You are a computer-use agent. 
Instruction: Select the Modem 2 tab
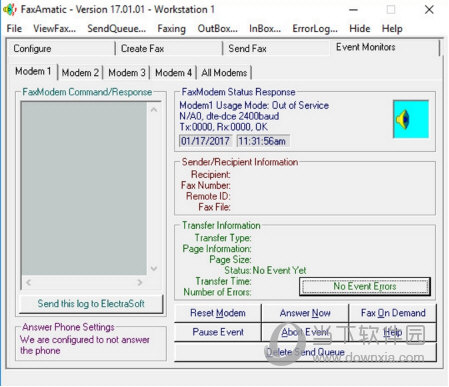tap(80, 73)
